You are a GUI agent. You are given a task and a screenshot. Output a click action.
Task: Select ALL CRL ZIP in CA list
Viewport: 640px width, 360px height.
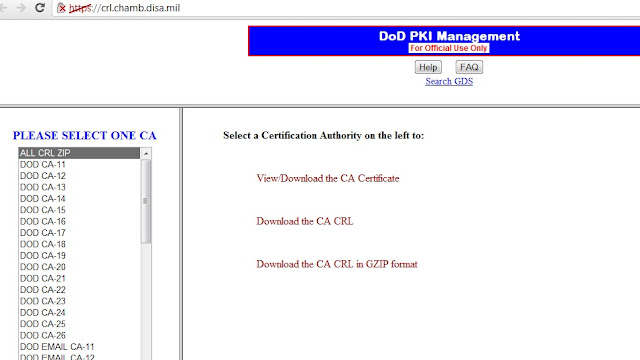[x=79, y=153]
